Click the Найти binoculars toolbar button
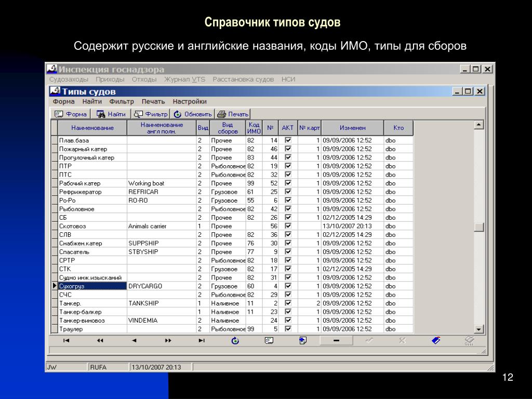This screenshot has height=399, width=532. (x=111, y=114)
